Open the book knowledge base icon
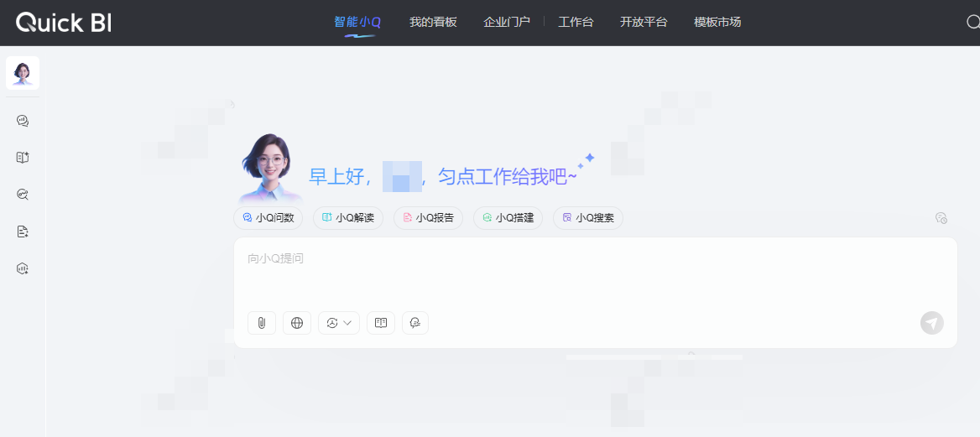 381,323
